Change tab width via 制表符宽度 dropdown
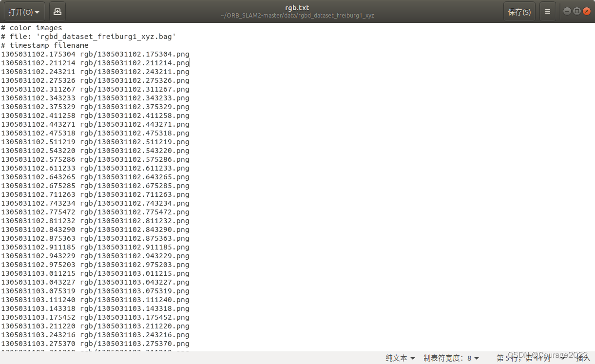 point(451,358)
